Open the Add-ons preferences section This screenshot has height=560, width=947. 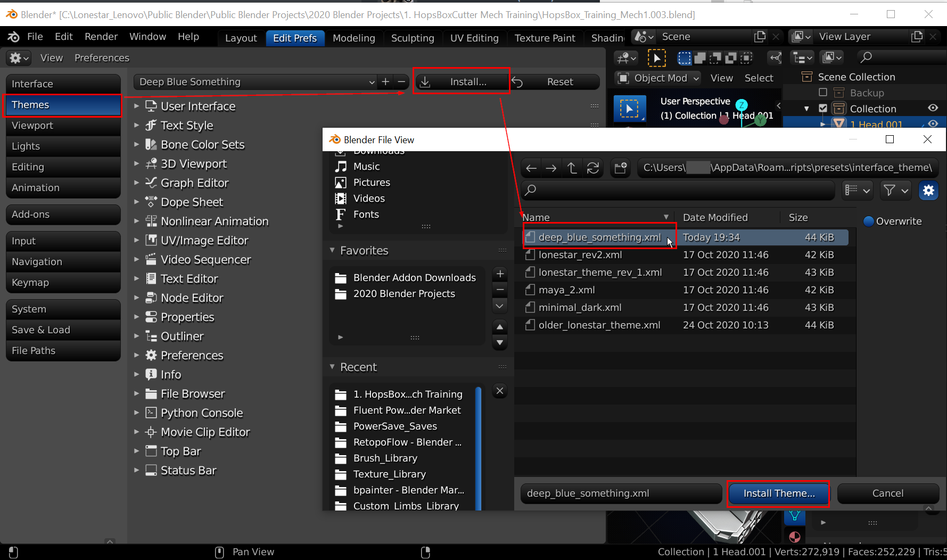(x=63, y=215)
